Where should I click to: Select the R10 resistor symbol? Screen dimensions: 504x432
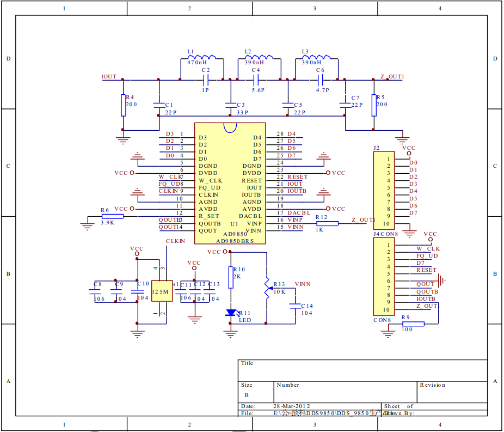[x=230, y=277]
